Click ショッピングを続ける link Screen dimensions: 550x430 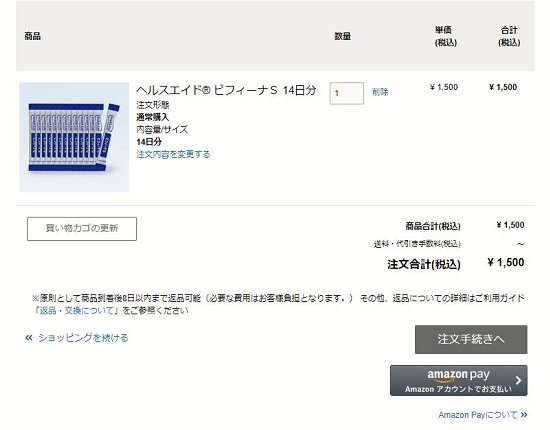click(83, 338)
